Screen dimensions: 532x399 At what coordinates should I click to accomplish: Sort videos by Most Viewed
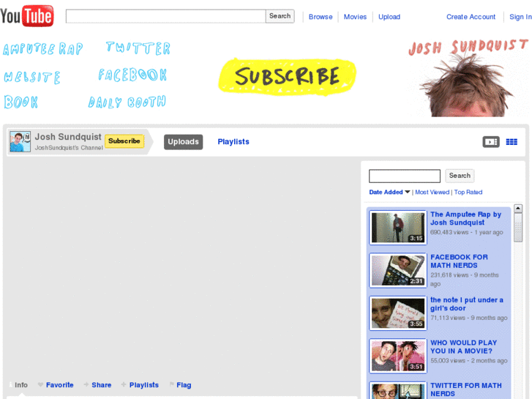click(432, 193)
